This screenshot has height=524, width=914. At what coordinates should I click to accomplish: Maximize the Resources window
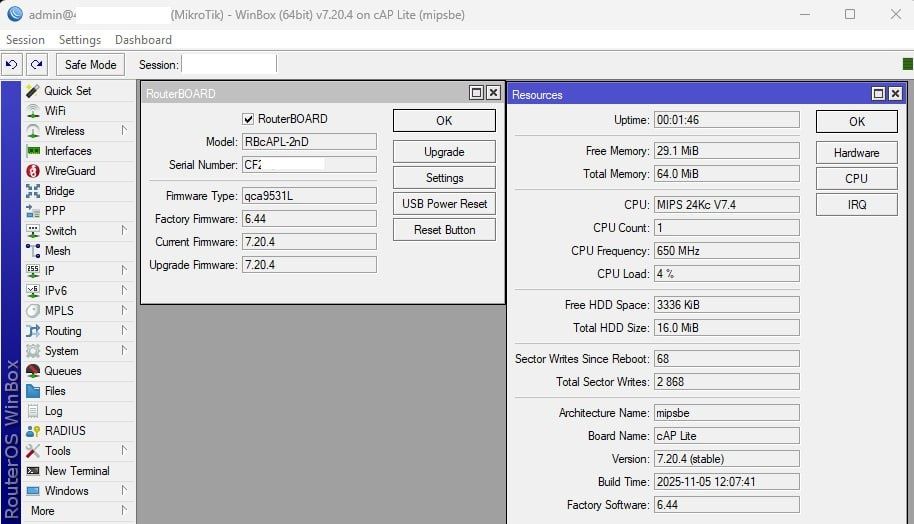pos(878,94)
